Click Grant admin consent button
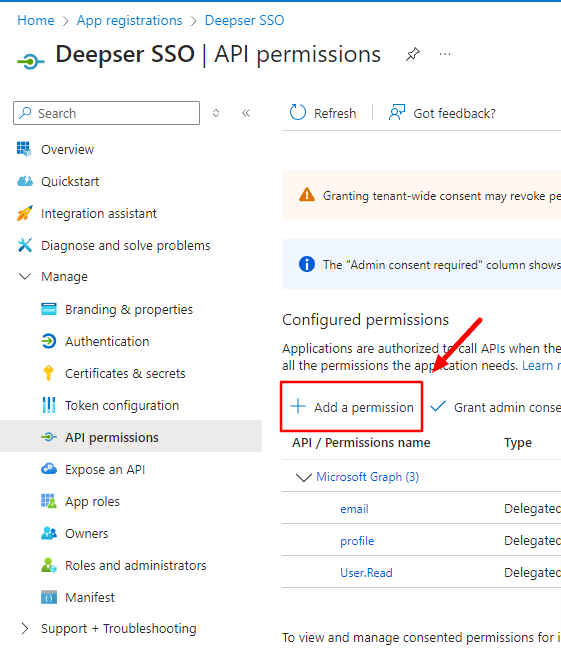This screenshot has width=561, height=658. (495, 407)
